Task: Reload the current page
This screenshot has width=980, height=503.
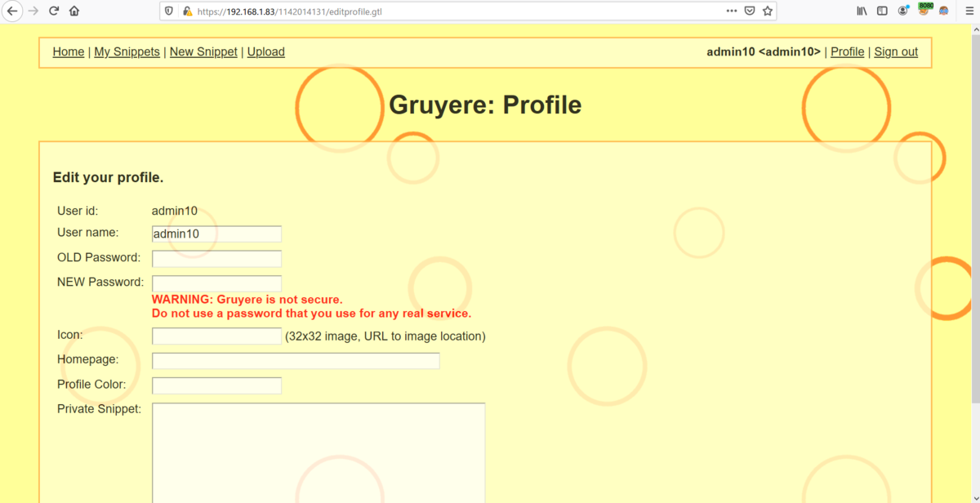Action: coord(54,11)
